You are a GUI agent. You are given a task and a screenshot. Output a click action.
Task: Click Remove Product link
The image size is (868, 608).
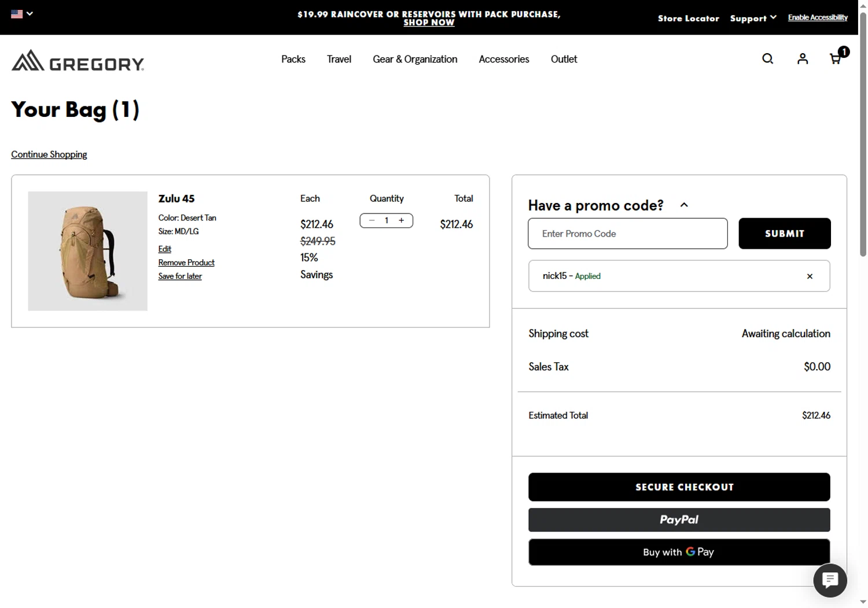click(x=186, y=263)
